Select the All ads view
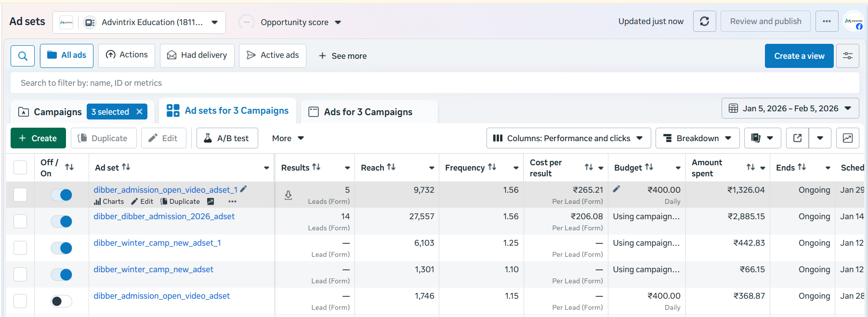The height and width of the screenshot is (317, 868). pos(66,55)
